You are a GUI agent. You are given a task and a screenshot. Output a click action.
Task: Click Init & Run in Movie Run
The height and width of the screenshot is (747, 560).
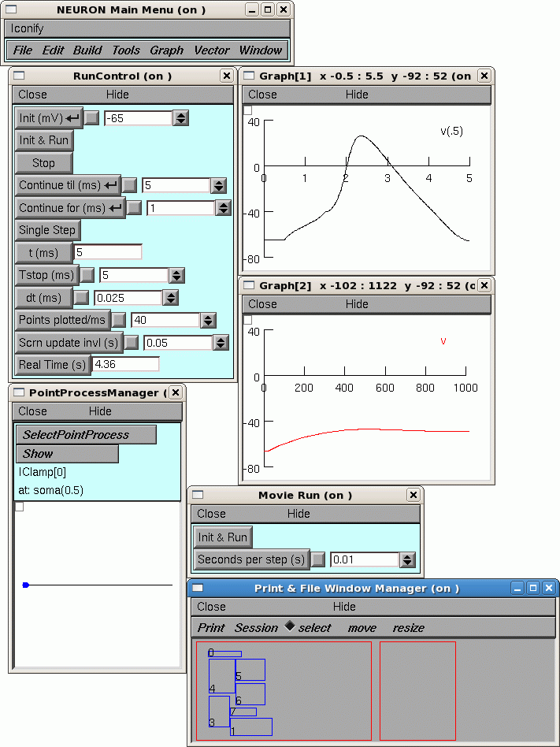222,537
